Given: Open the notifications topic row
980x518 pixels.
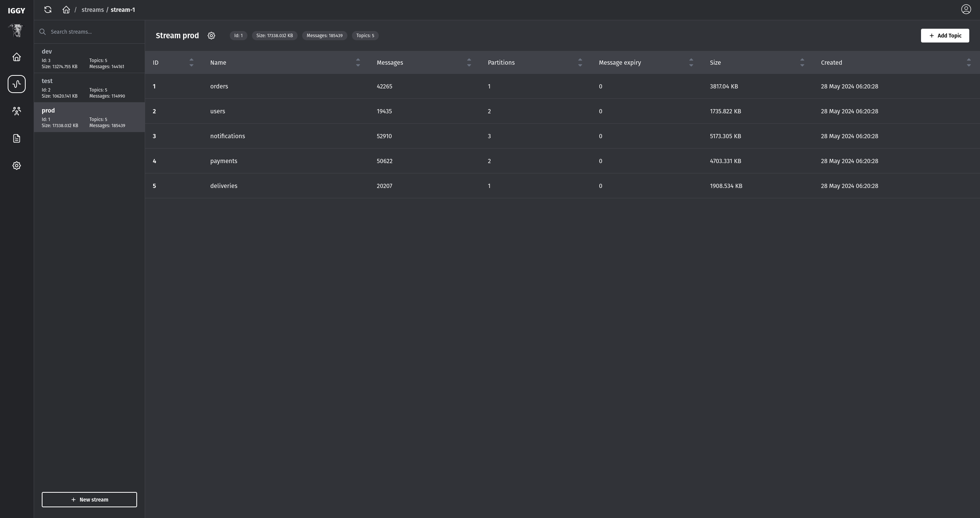Looking at the screenshot, I should pyautogui.click(x=227, y=136).
